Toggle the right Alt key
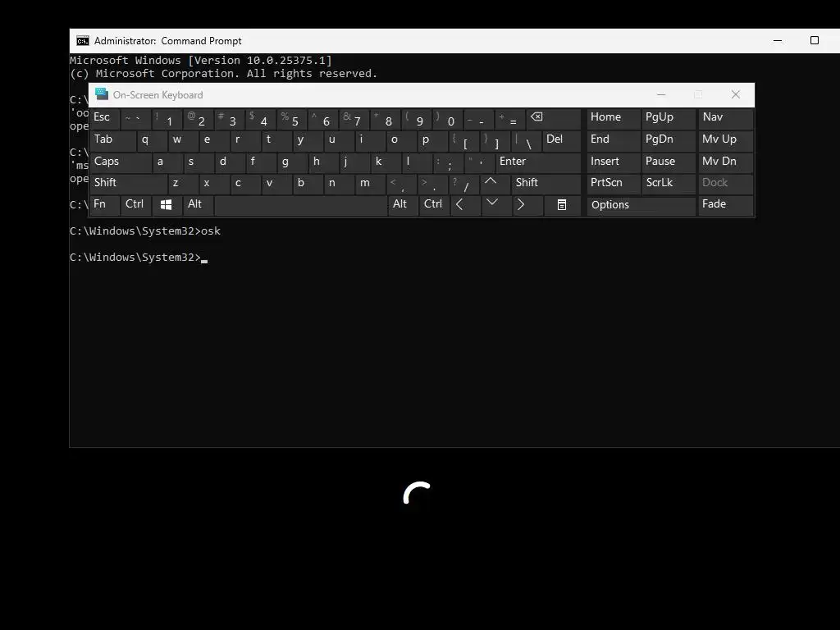Viewport: 840px width, 630px height. point(402,205)
